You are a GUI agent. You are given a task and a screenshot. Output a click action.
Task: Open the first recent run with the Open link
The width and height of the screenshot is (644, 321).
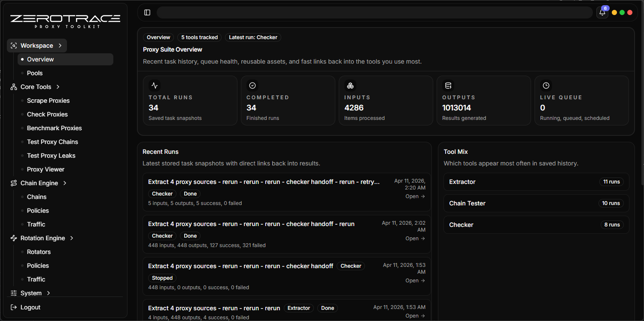coord(414,196)
